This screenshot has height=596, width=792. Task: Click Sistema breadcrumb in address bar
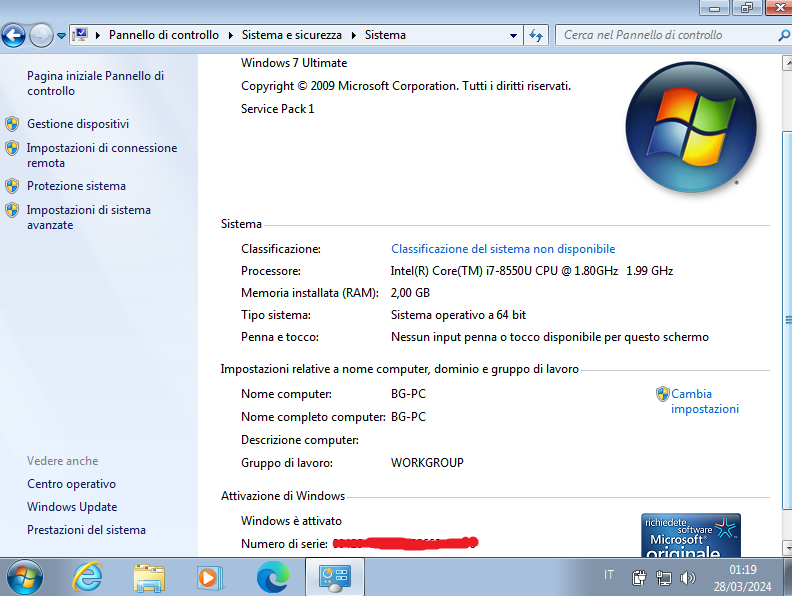click(385, 35)
